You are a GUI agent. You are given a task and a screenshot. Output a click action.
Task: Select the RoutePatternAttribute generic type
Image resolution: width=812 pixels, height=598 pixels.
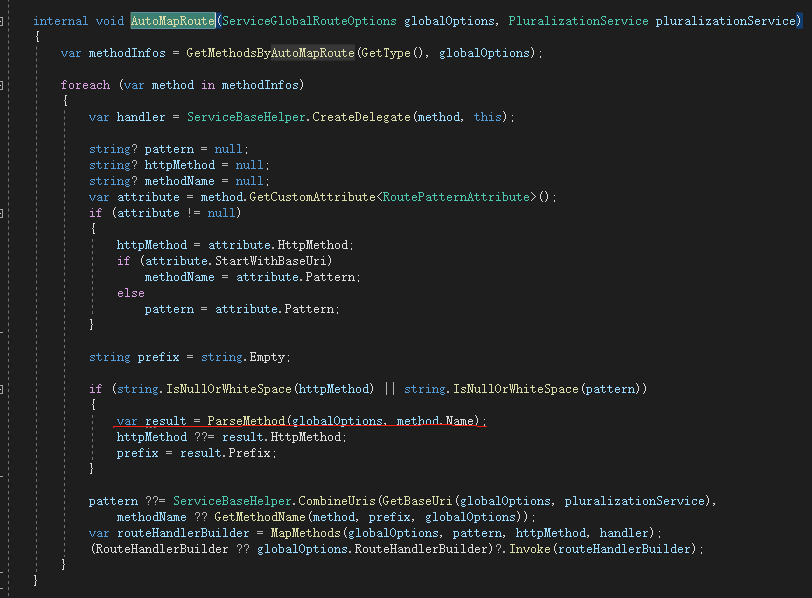tap(456, 198)
